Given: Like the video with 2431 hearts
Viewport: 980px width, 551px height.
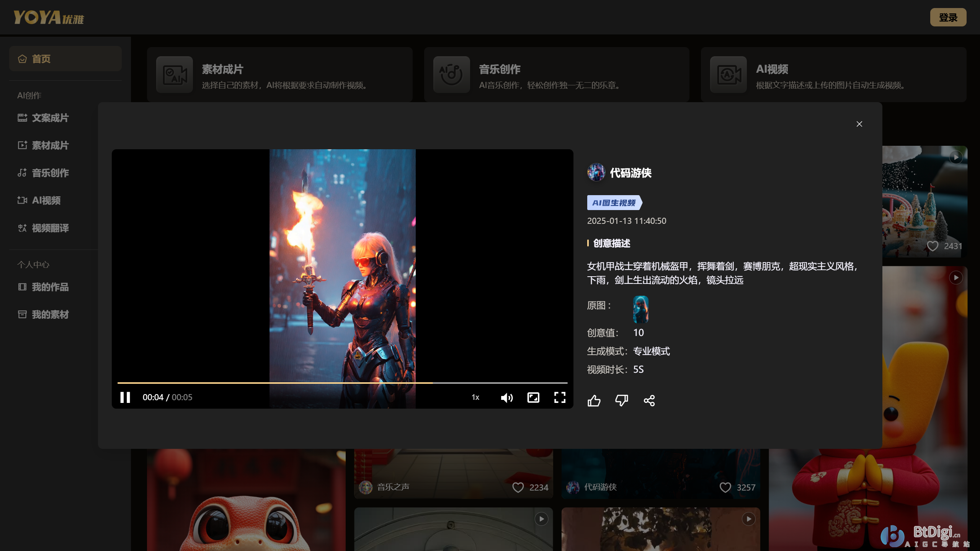Looking at the screenshot, I should click(933, 246).
